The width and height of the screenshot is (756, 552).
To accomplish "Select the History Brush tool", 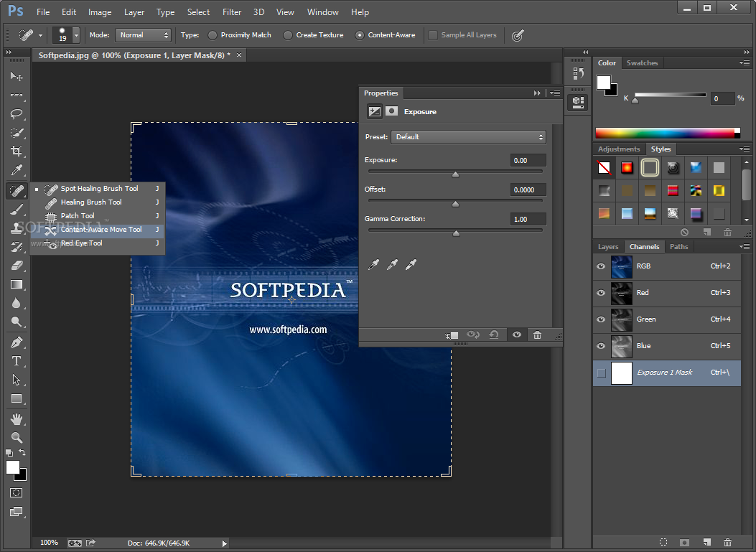I will pos(17,247).
